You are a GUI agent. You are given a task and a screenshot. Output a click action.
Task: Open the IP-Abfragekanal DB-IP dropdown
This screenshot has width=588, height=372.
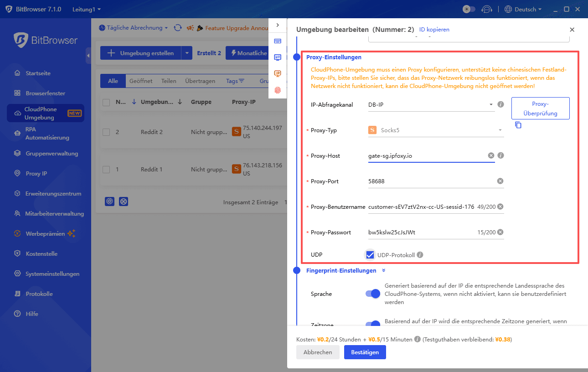430,104
